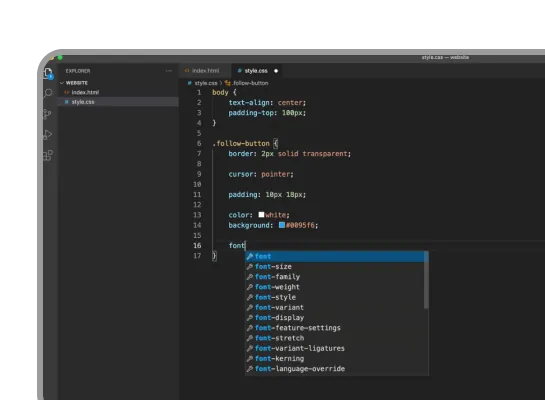Image resolution: width=545 pixels, height=400 pixels.
Task: Click line number 6 in the gutter
Action: click(x=199, y=144)
